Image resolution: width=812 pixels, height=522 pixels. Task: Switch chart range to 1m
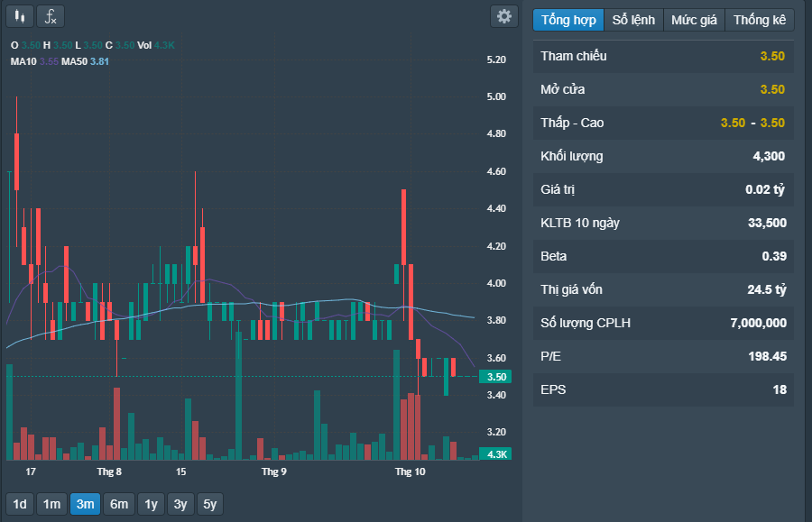tap(52, 504)
